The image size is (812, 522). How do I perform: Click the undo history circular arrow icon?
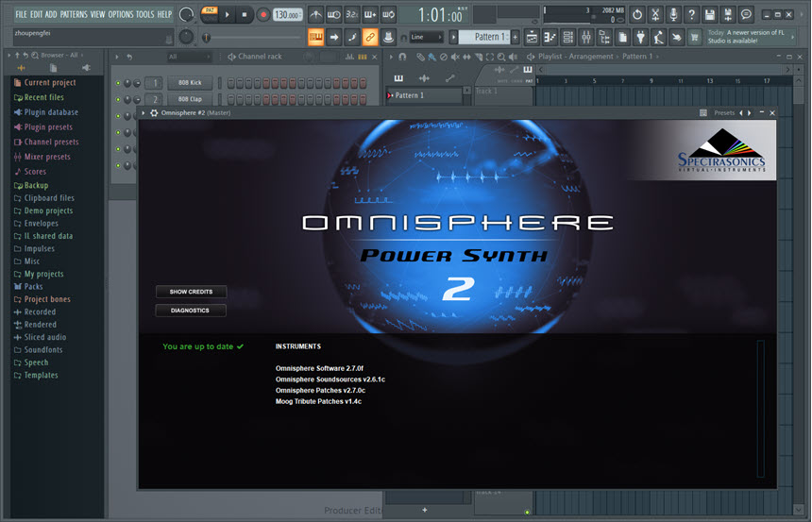[x=637, y=14]
